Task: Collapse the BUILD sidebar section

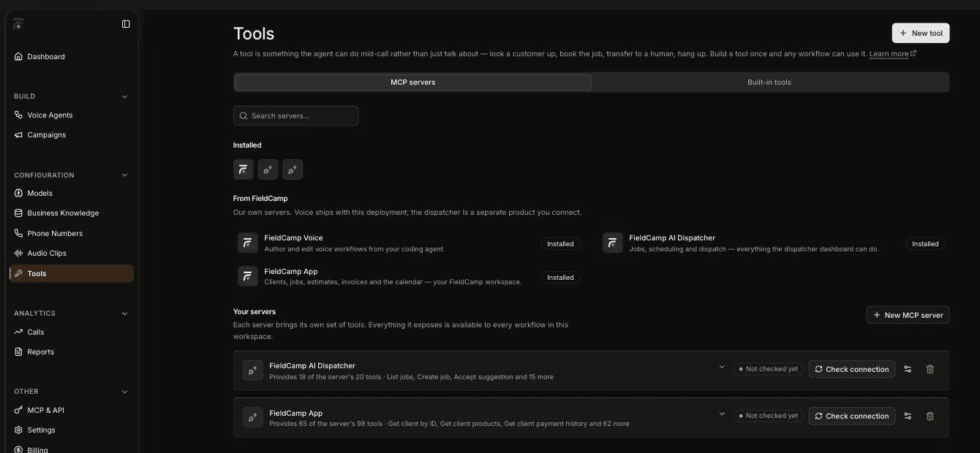Action: [124, 96]
